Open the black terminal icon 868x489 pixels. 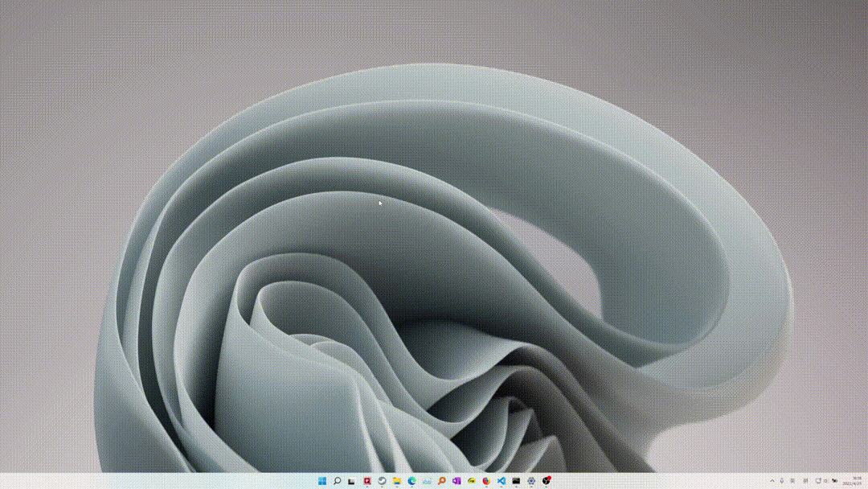pyautogui.click(x=517, y=481)
